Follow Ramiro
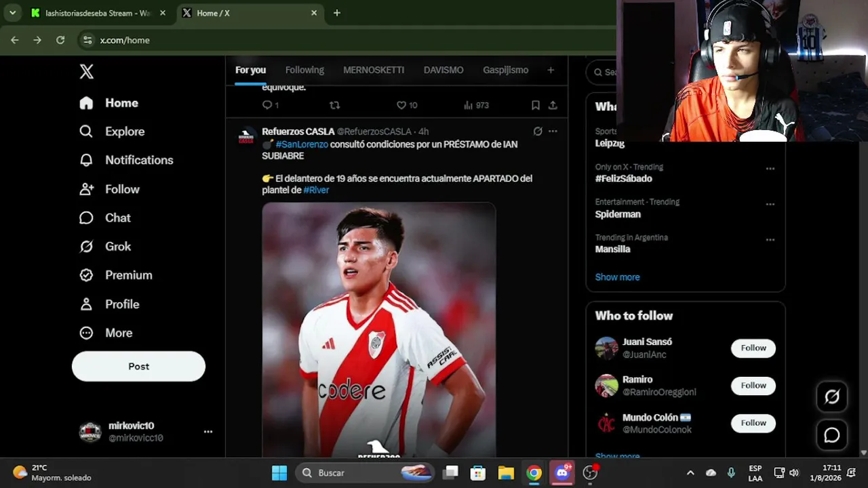Image resolution: width=868 pixels, height=488 pixels. (x=753, y=386)
